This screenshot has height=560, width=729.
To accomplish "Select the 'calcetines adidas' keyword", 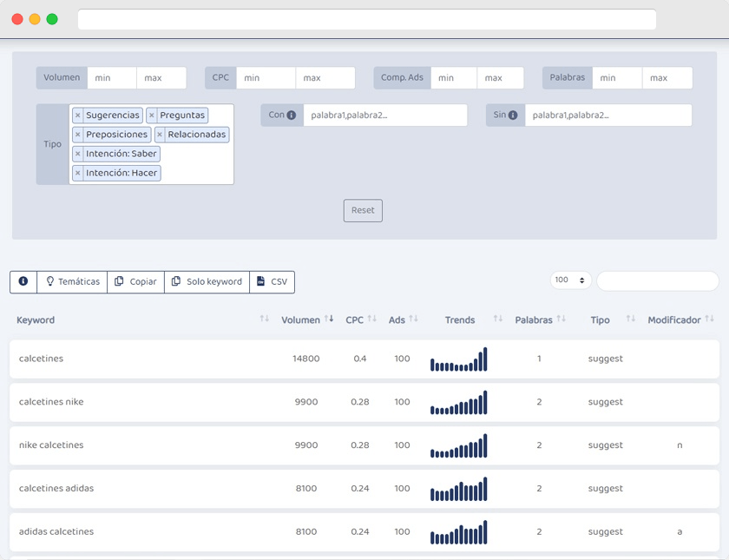I will 56,488.
